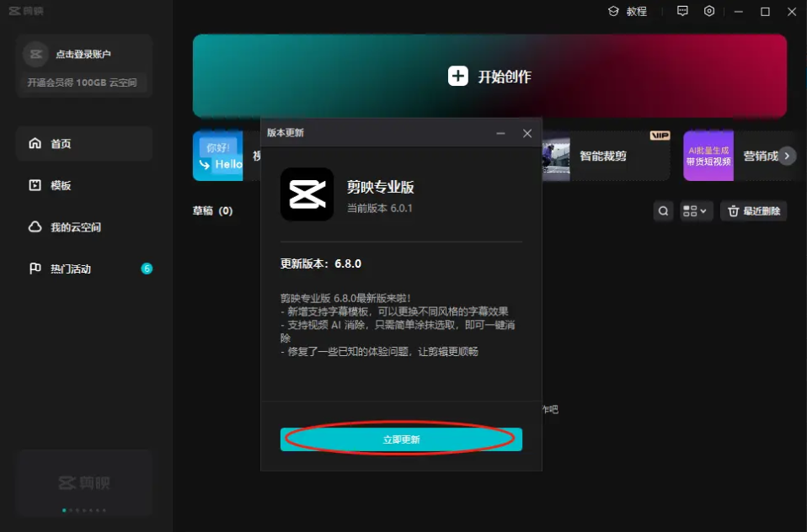Image resolution: width=807 pixels, height=532 pixels.
Task: Open the grid view layout dropdown
Action: [x=697, y=211]
